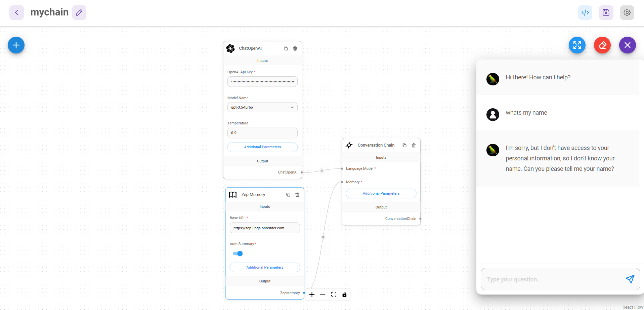The height and width of the screenshot is (310, 644).
Task: Close the chat panel with the purple X
Action: 627,45
